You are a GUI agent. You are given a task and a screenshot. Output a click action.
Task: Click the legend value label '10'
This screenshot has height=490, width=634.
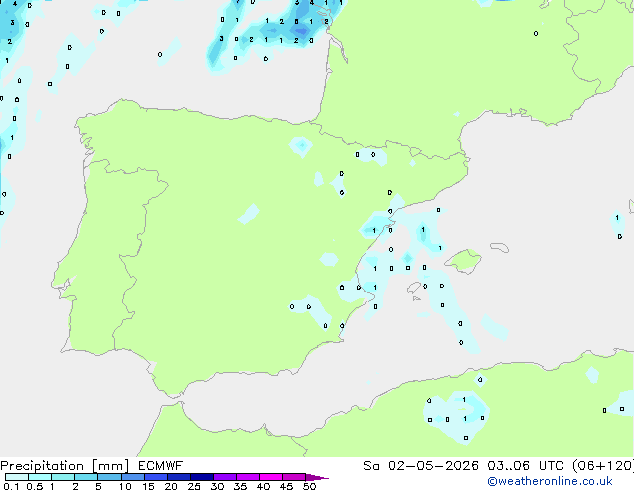coord(125,486)
